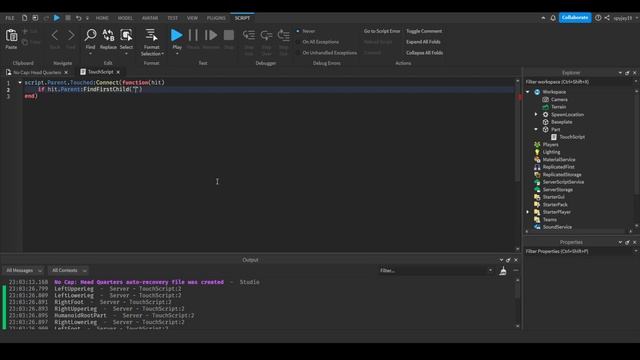Navigate Forward with the right arrow

71,35
